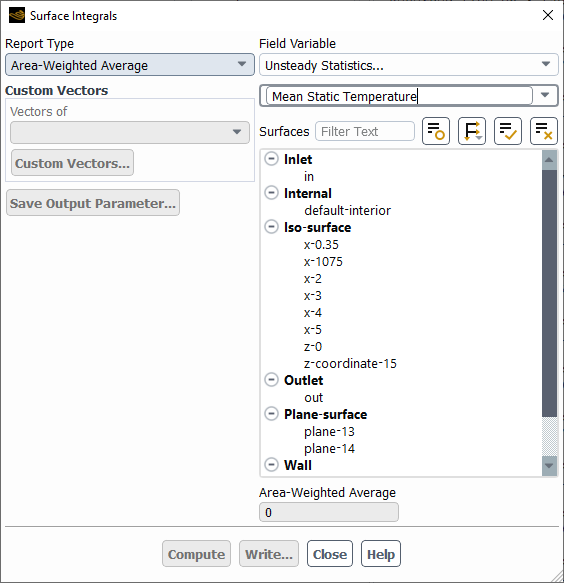Collapse the Iso-surface group
Viewport: 564px width, 583px height.
271,227
